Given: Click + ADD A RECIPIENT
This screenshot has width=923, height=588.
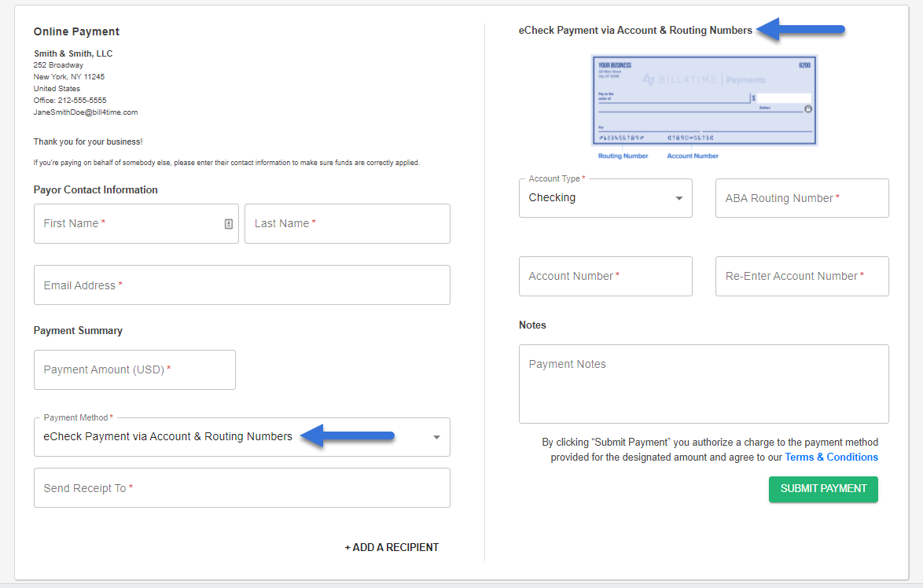Looking at the screenshot, I should (392, 547).
